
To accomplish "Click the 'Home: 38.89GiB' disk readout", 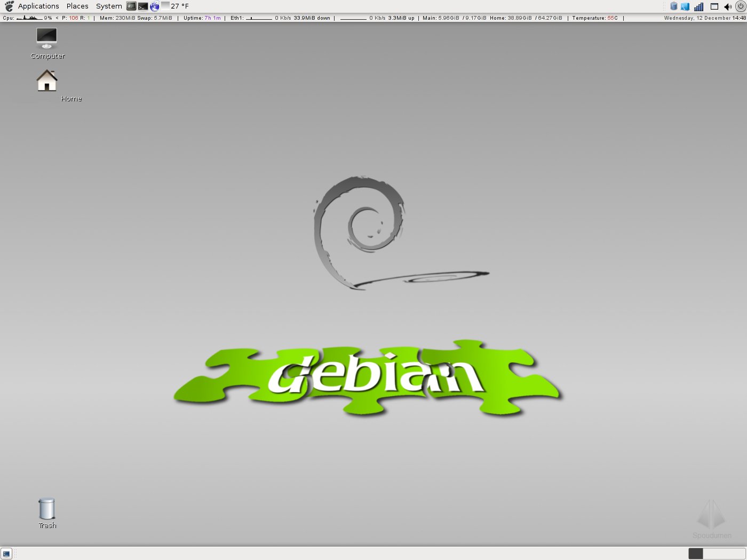I will tap(511, 18).
